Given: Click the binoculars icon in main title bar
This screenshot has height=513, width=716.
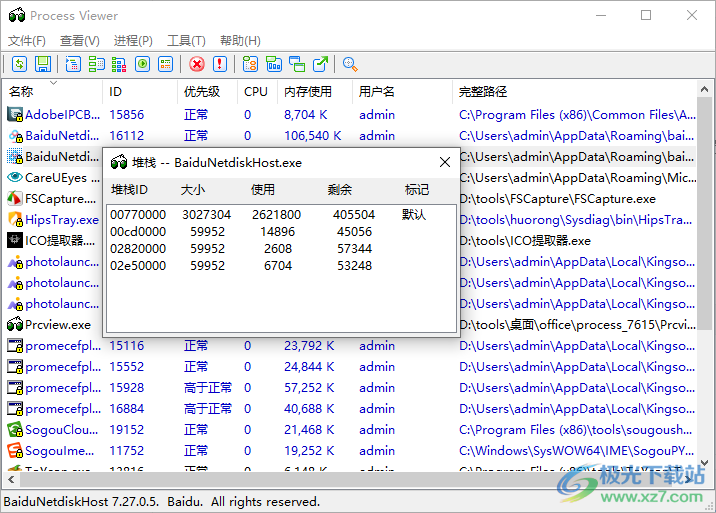Looking at the screenshot, I should 17,16.
